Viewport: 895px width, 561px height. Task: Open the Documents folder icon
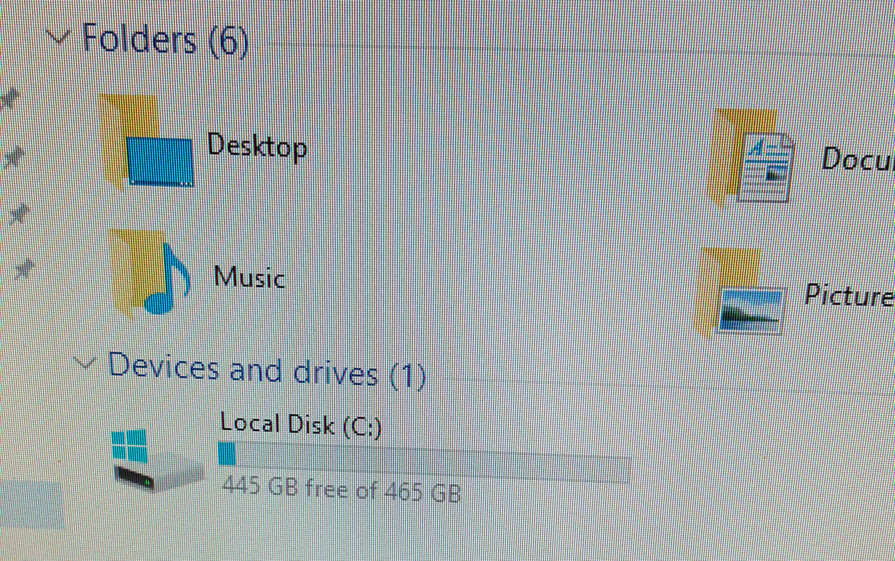751,158
